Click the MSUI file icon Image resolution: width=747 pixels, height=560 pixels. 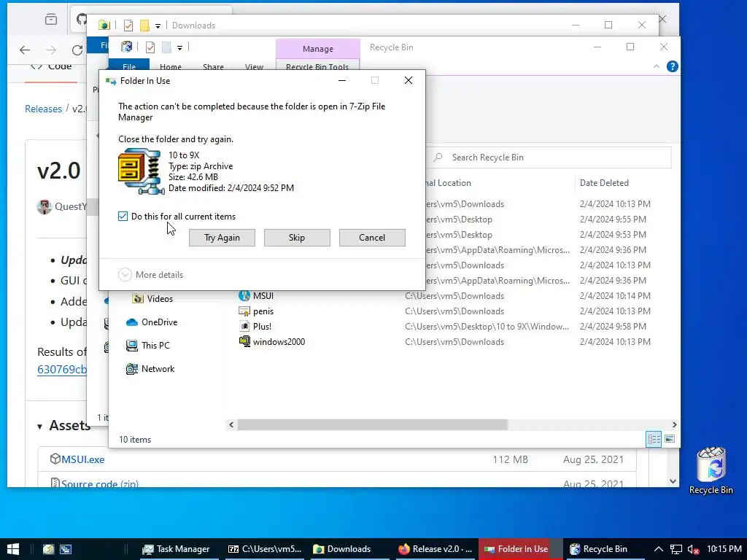click(x=244, y=296)
